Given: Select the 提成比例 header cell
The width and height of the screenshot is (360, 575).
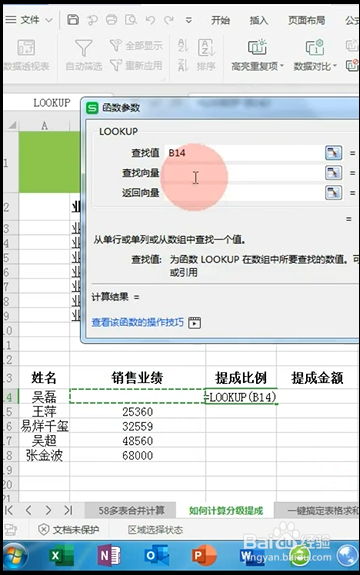Looking at the screenshot, I should (x=241, y=377).
